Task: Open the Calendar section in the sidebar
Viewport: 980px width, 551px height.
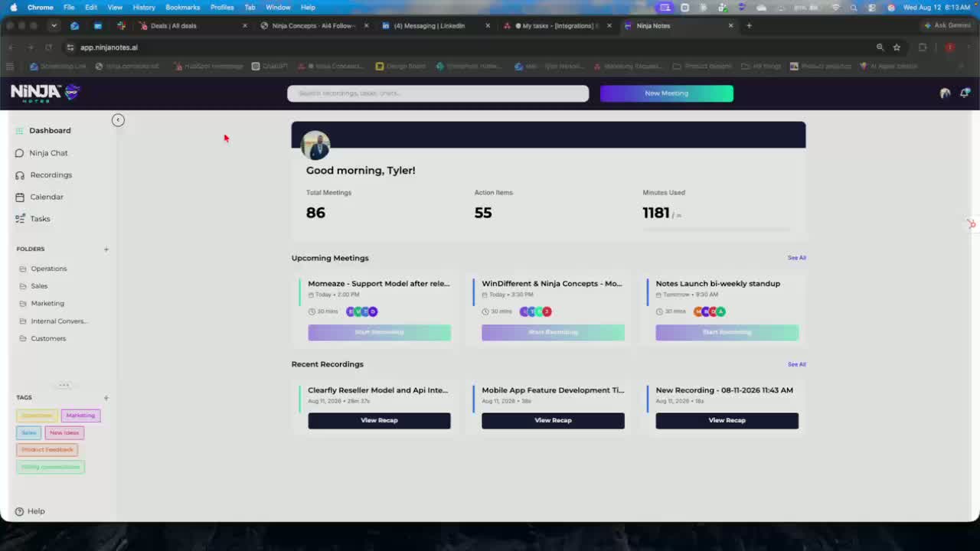Action: pyautogui.click(x=40, y=197)
